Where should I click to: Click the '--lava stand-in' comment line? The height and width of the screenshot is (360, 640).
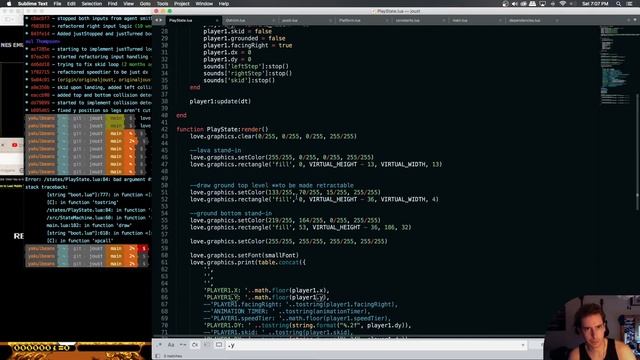(x=215, y=150)
